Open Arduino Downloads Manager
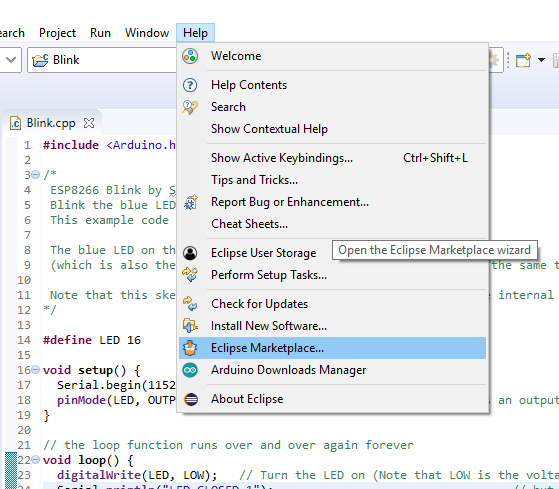559x489 pixels. pos(332,370)
